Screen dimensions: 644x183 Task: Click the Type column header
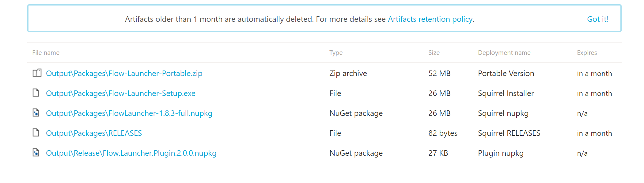pyautogui.click(x=336, y=53)
